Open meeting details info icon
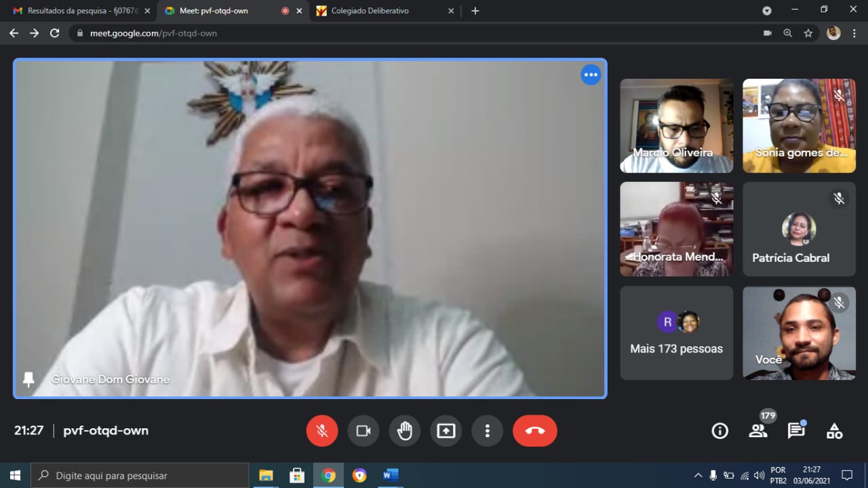 pos(719,431)
